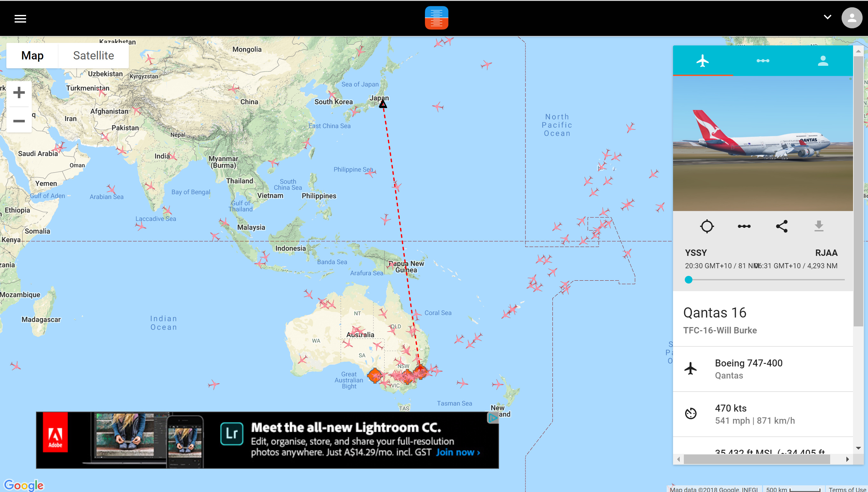This screenshot has width=868, height=492.
Task: Select the airplane info tab
Action: 703,61
